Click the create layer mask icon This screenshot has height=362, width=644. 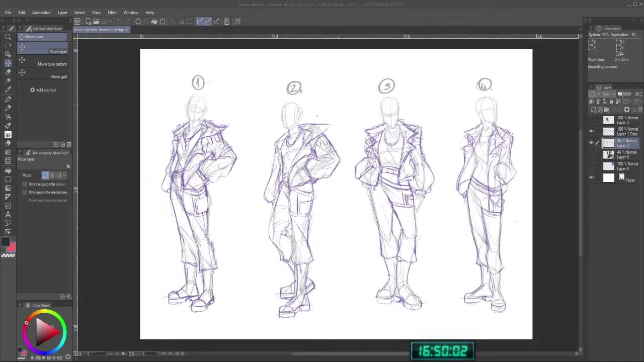[627, 110]
